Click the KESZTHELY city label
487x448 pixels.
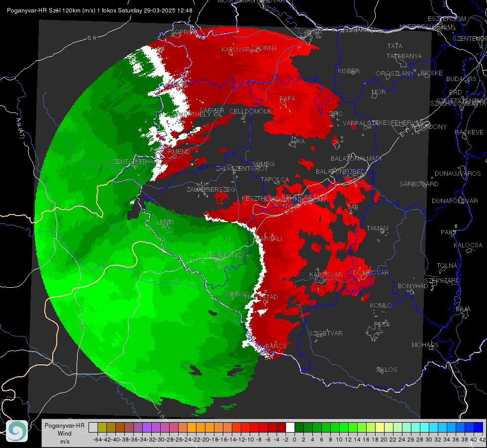click(259, 198)
